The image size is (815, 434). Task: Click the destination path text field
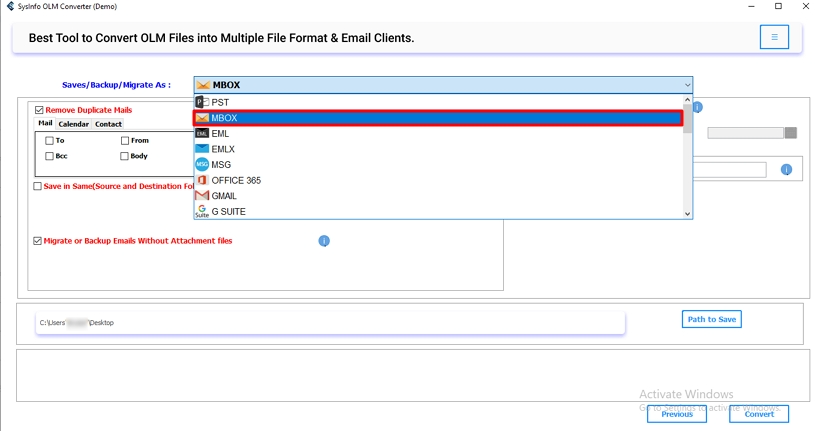point(330,323)
